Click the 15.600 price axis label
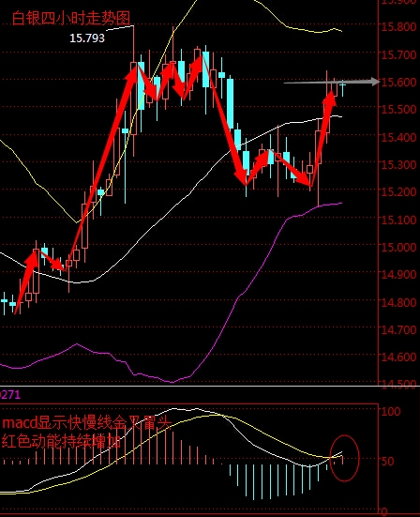 (398, 82)
